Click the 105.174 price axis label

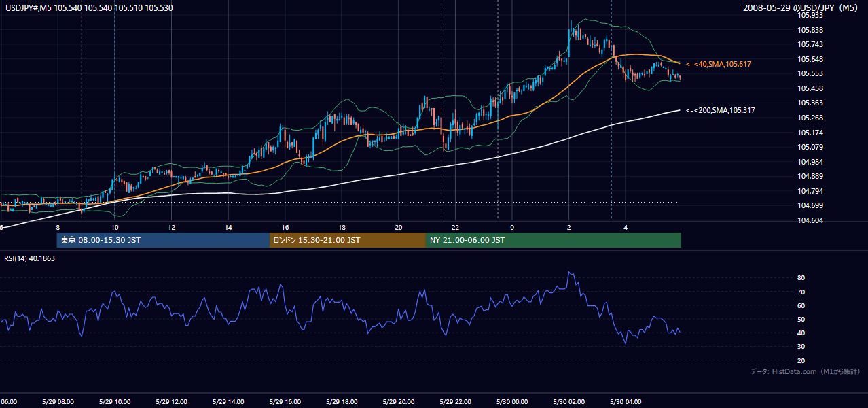[810, 133]
